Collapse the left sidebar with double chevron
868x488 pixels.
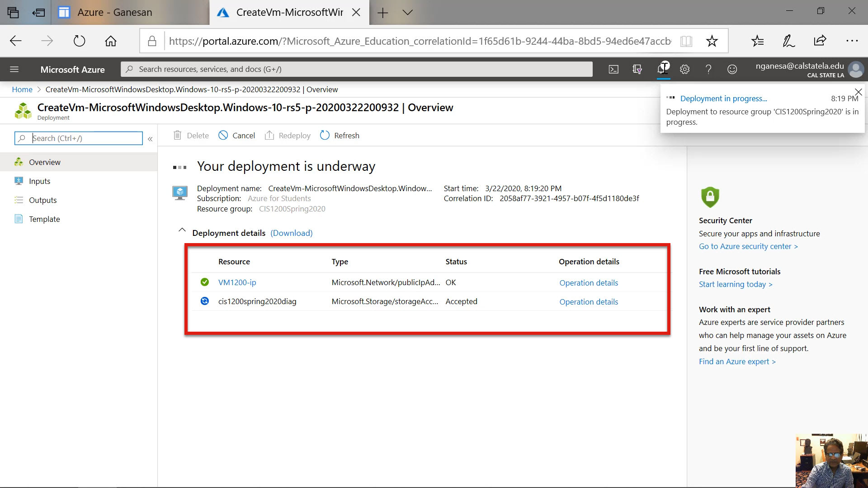coord(150,139)
